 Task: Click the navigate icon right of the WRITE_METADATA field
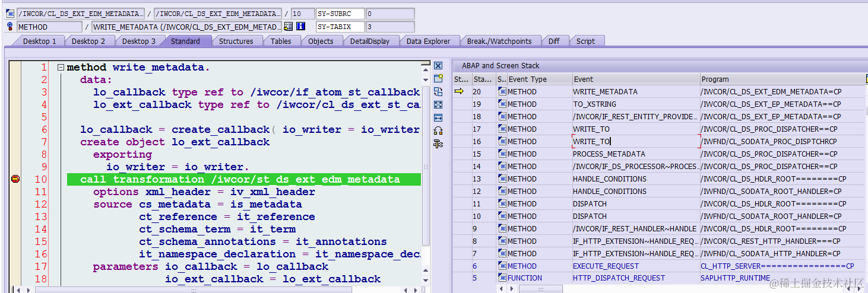click(289, 27)
